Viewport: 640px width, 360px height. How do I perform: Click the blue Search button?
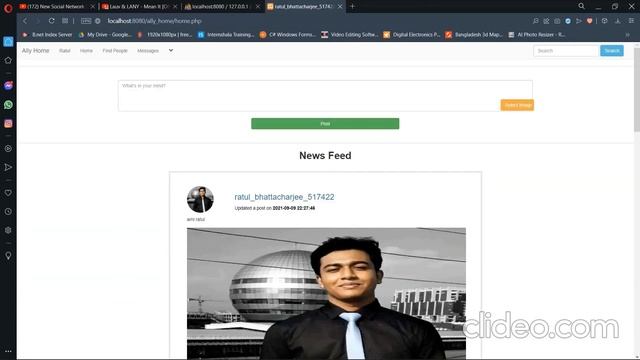611,51
